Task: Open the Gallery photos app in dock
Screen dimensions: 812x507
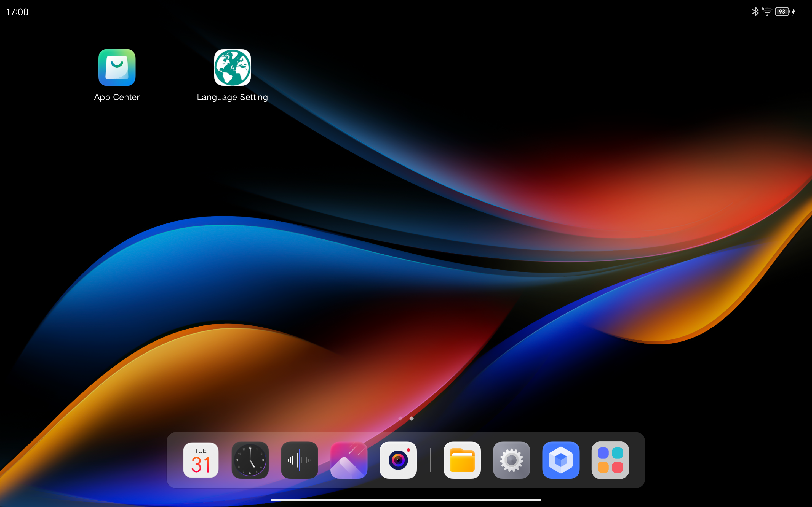Action: [x=349, y=460]
